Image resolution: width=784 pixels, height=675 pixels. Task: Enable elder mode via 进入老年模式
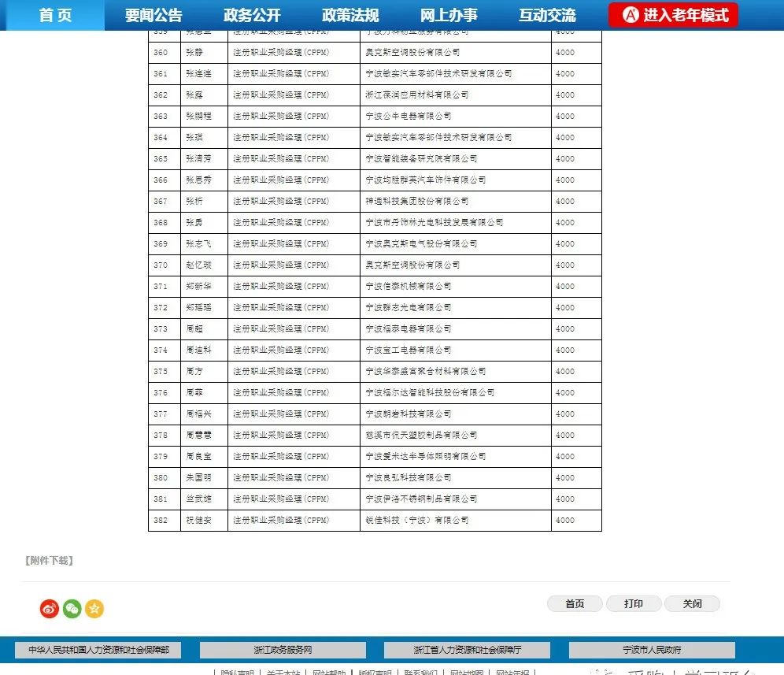pos(673,15)
